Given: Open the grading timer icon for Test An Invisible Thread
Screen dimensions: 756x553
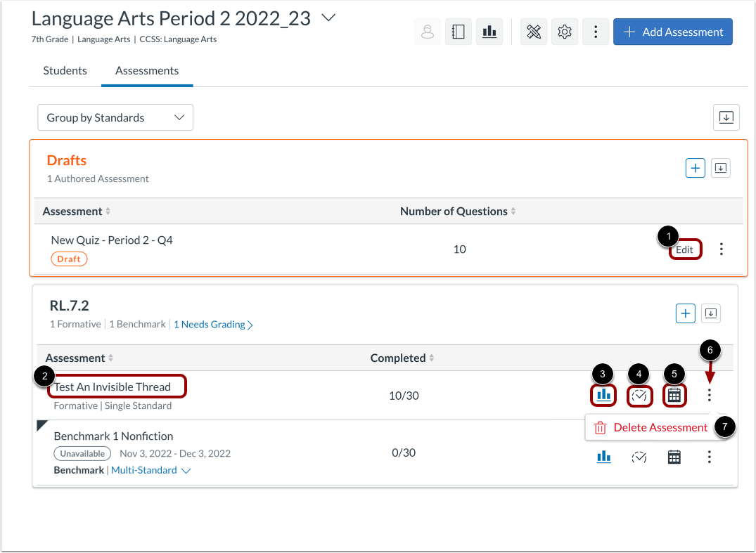Looking at the screenshot, I should [x=639, y=396].
